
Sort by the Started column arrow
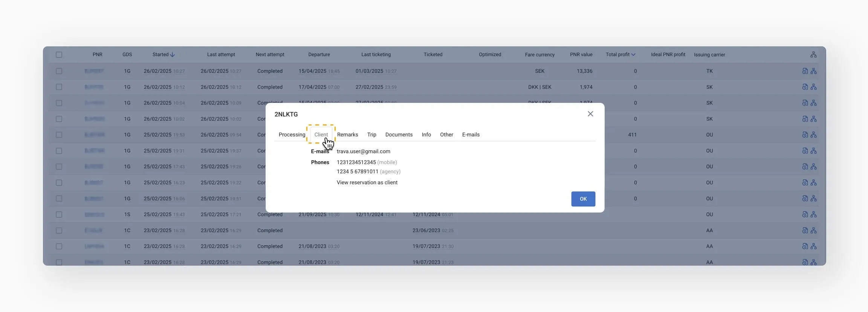(x=173, y=55)
